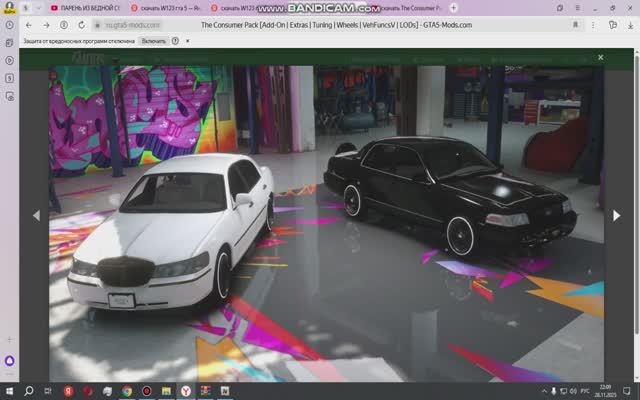The height and width of the screenshot is (400, 640).
Task: Switch to the second 'скачать W123' tab
Action: (x=233, y=8)
